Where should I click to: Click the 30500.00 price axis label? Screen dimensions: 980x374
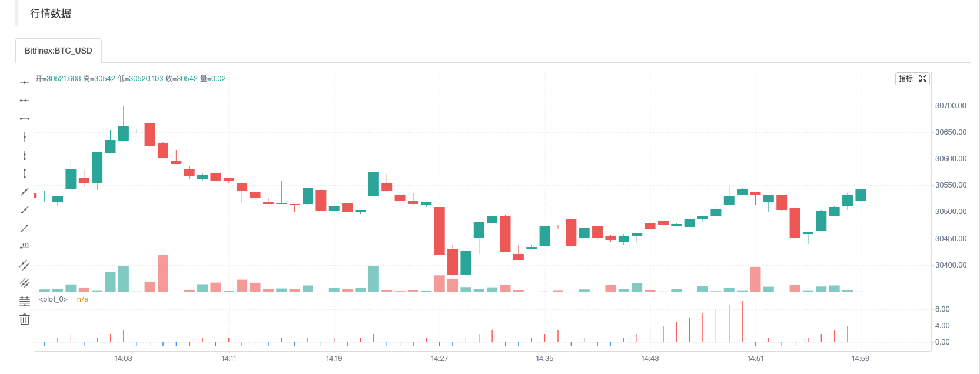point(951,212)
